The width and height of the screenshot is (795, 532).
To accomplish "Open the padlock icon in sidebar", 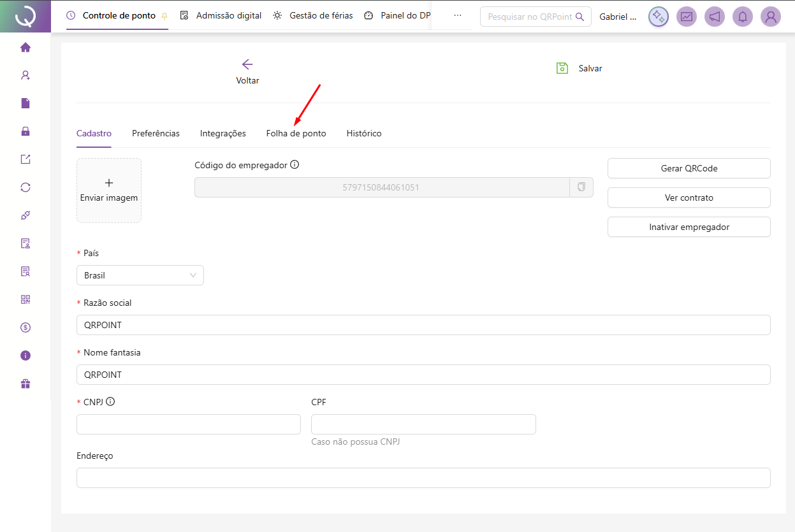I will coord(26,131).
